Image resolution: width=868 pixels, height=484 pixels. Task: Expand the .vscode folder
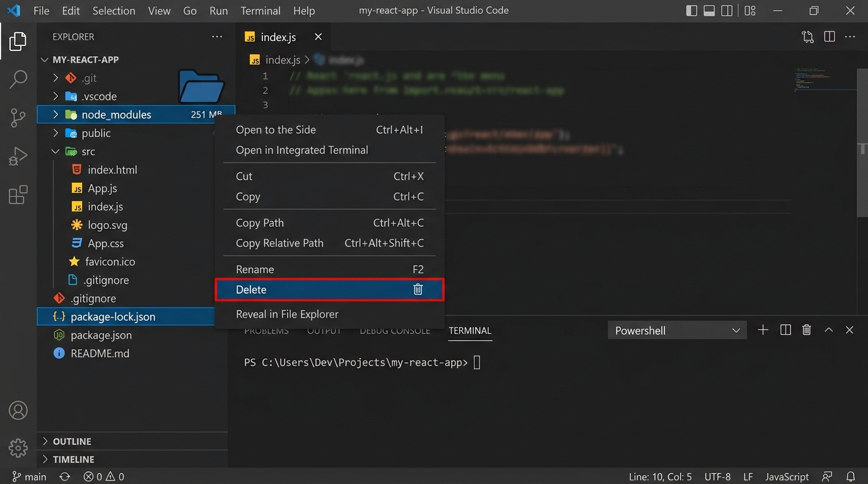(56, 96)
